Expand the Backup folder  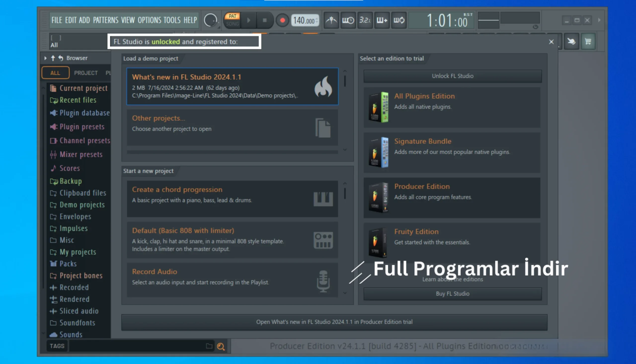[66, 181]
